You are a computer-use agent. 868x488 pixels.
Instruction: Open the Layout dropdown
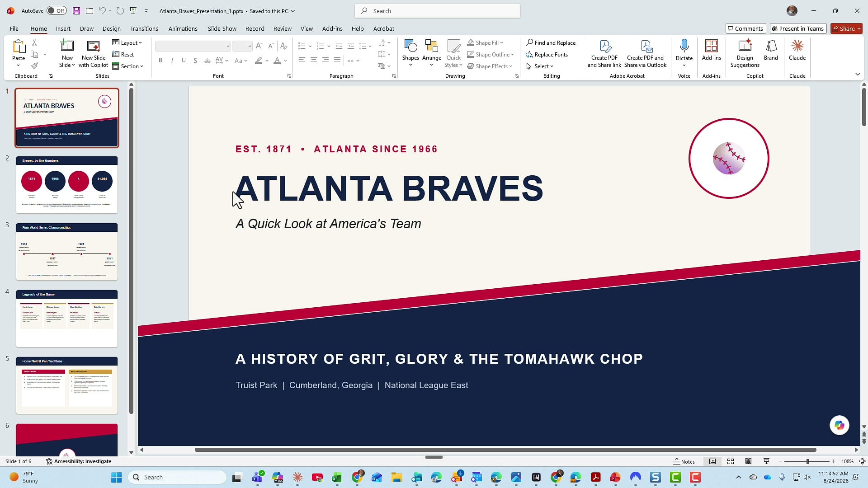pos(127,42)
